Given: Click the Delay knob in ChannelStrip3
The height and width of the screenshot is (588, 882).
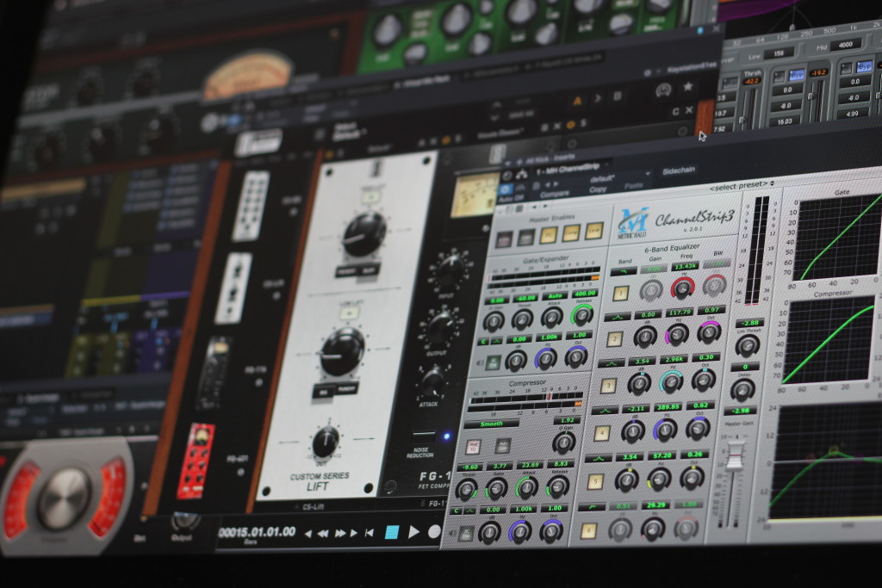Looking at the screenshot, I should 742,390.
